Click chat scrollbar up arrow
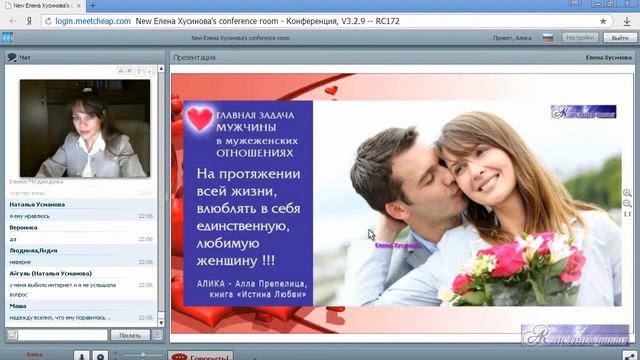The image size is (640, 360). click(161, 69)
